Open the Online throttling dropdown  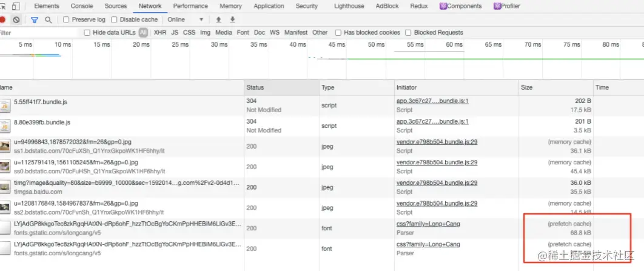click(185, 19)
